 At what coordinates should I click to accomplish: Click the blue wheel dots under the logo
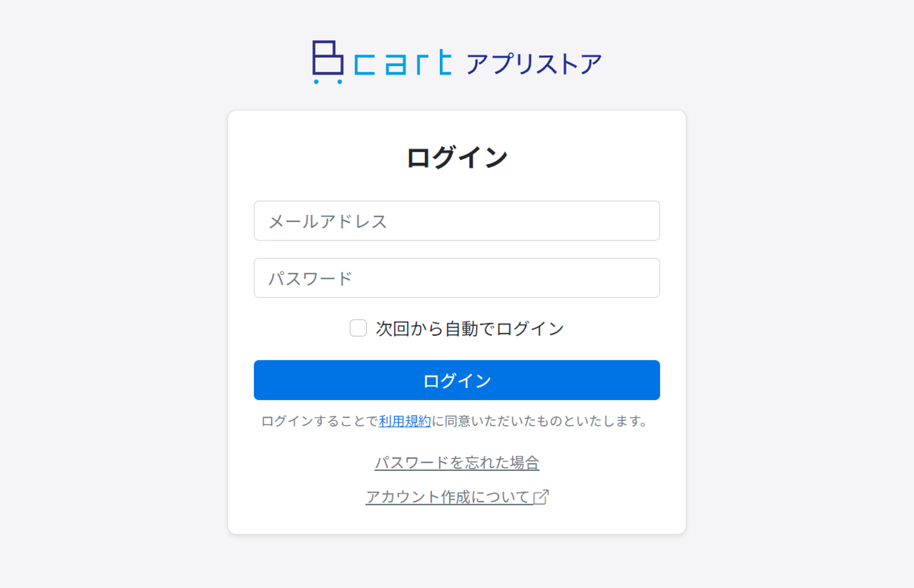[x=327, y=81]
